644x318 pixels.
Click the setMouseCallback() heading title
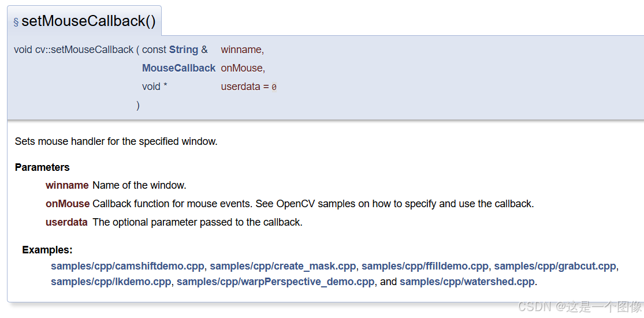point(88,21)
